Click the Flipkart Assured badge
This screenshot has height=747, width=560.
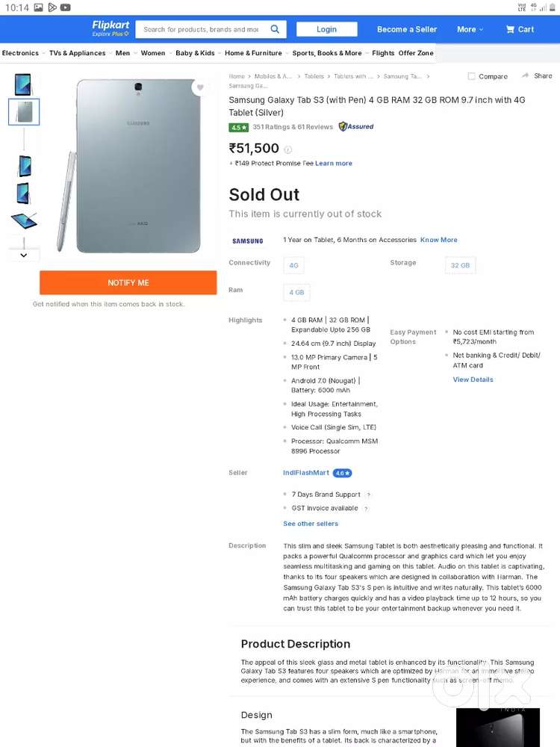coord(356,127)
